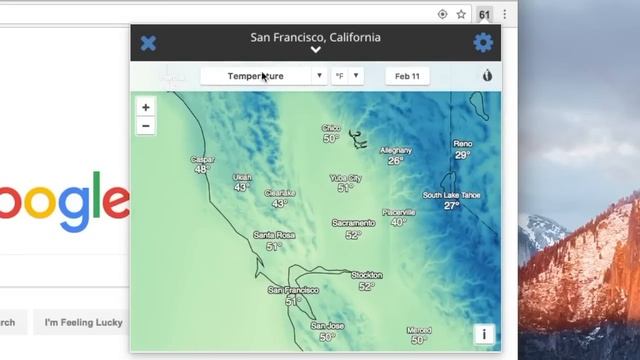This screenshot has height=360, width=640.
Task: Click Merced 50° map label
Action: (x=419, y=335)
